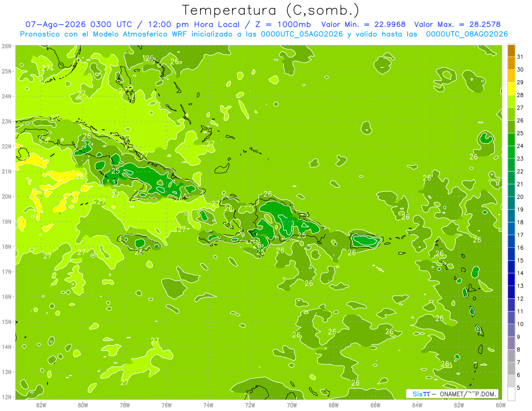Click the white swatch below the 5 label
The image size is (532, 411).
click(511, 394)
